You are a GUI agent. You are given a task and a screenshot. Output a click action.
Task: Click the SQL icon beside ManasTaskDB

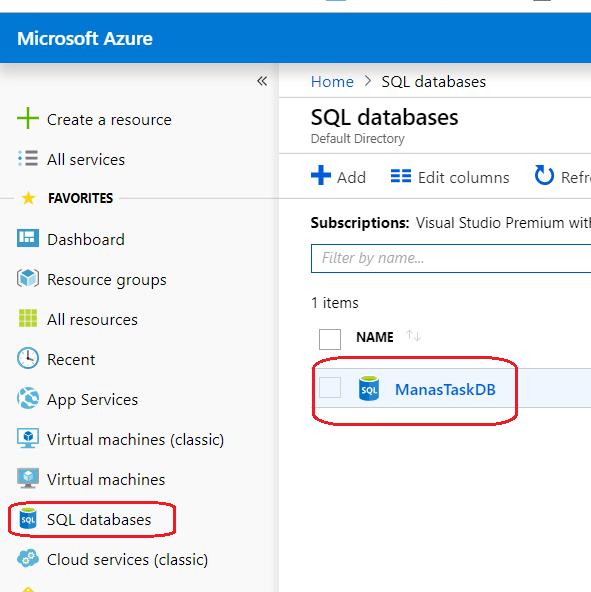point(369,388)
